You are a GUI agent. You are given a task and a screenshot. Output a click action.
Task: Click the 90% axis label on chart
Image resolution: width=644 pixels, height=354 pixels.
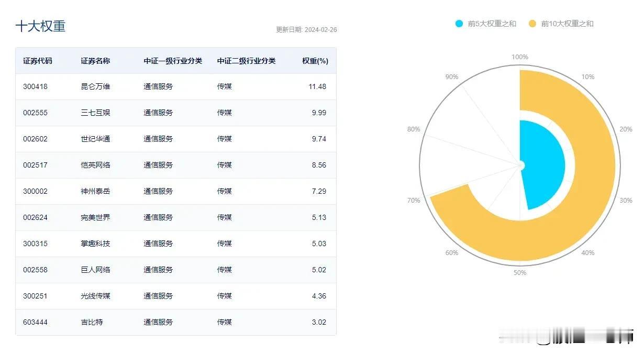coord(452,77)
